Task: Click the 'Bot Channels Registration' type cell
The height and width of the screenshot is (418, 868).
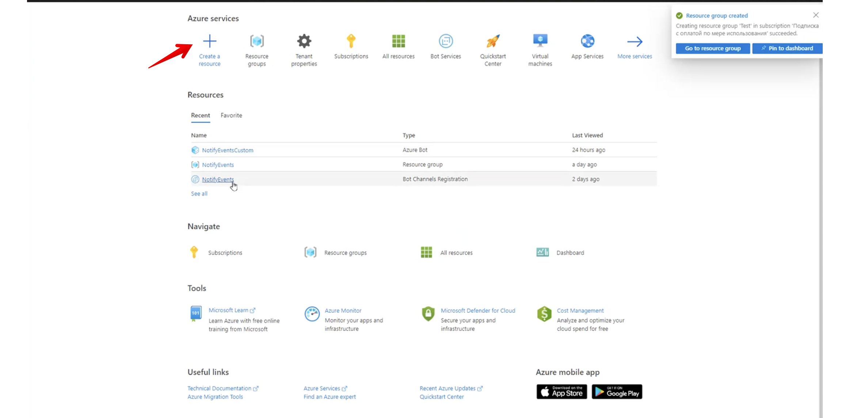Action: click(435, 179)
